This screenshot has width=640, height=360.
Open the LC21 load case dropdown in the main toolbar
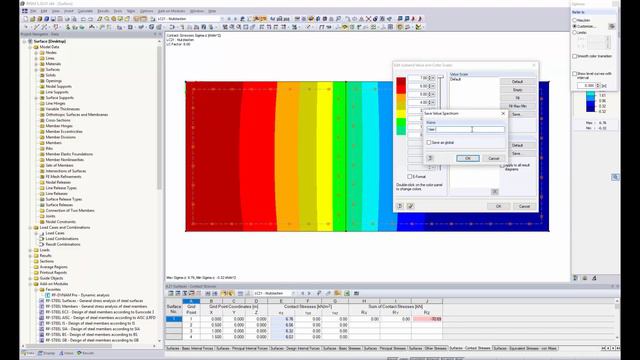pyautogui.click(x=222, y=19)
